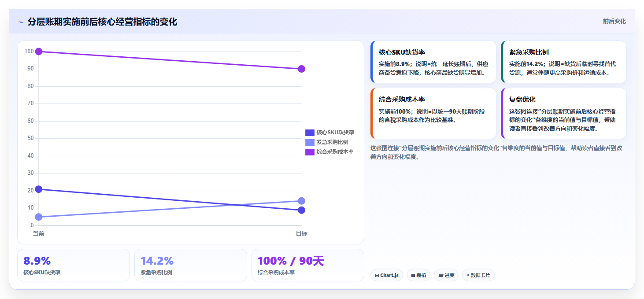644x299 pixels.
Task: Click icon inside Chart.js tag
Action: 377,276
